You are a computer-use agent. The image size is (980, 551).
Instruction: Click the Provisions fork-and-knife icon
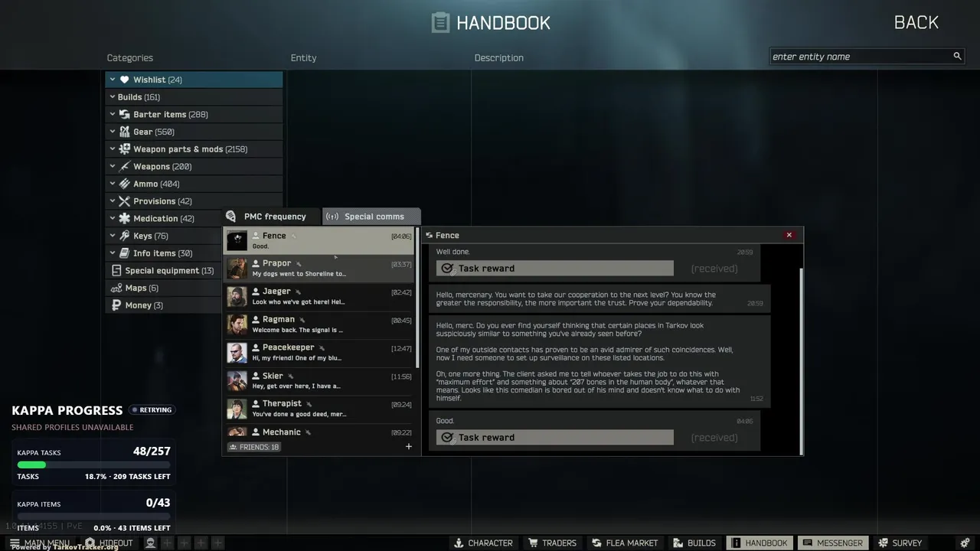[x=125, y=201]
